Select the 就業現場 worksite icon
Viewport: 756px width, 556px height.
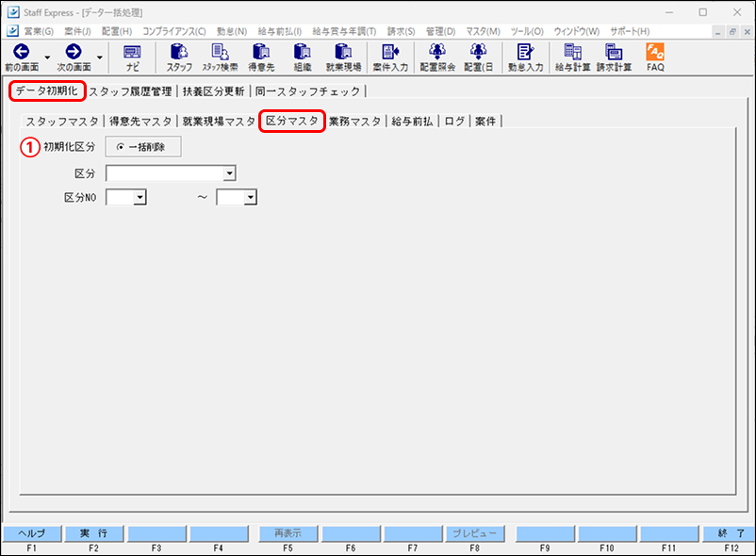click(341, 58)
